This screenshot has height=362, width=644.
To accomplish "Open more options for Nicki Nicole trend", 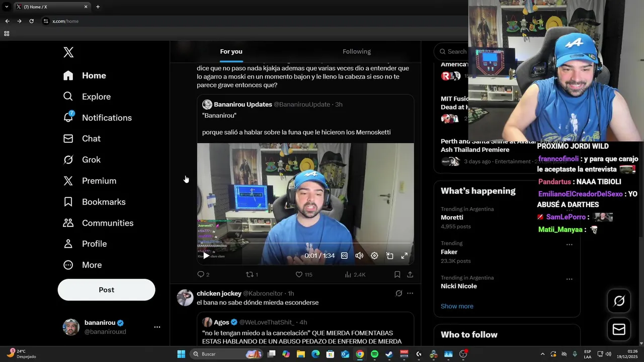I will [x=569, y=279].
